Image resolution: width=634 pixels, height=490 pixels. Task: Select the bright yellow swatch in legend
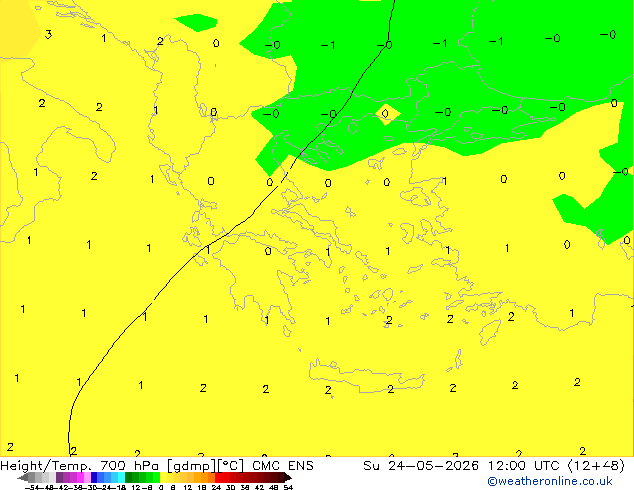[x=163, y=477]
